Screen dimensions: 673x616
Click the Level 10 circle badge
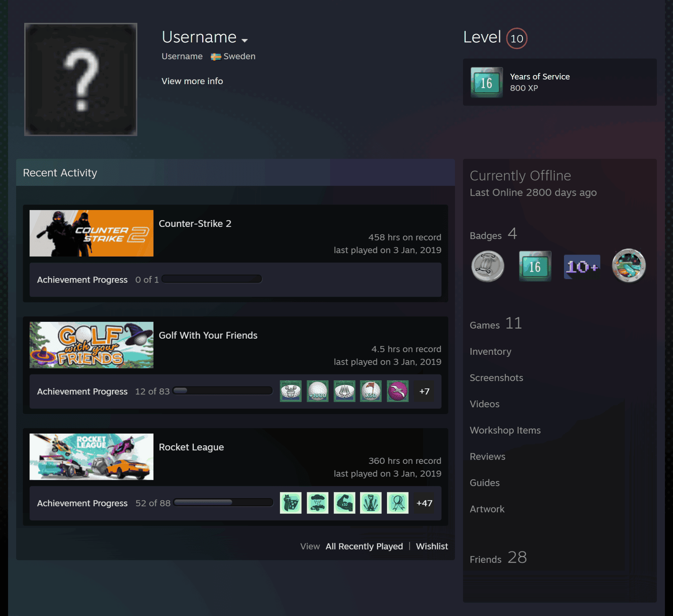point(517,38)
